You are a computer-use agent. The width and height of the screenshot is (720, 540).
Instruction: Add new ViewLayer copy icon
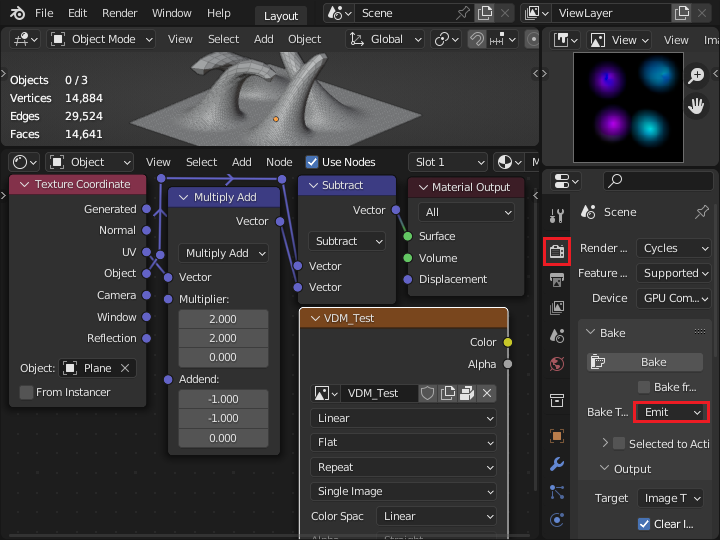(x=681, y=13)
